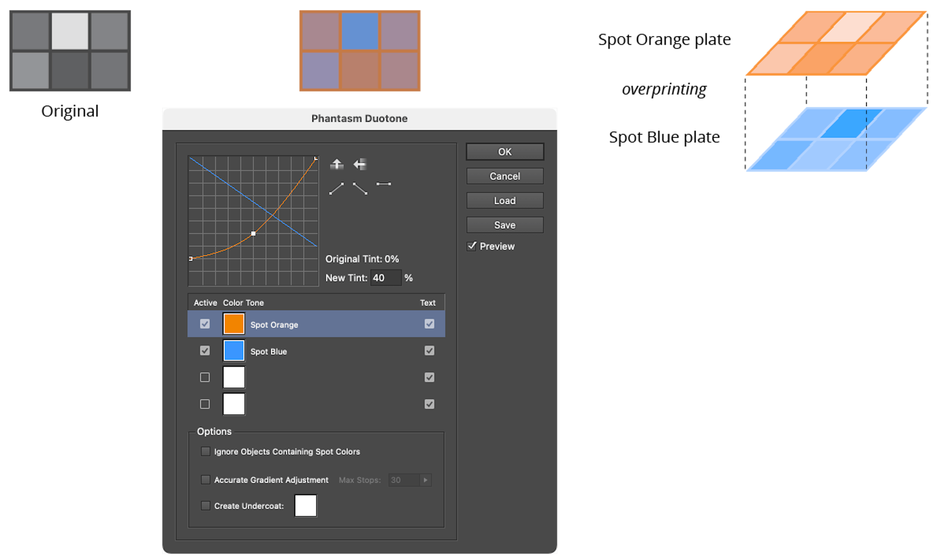Uncheck Active for Spot Orange
The width and height of the screenshot is (937, 560).
click(205, 324)
